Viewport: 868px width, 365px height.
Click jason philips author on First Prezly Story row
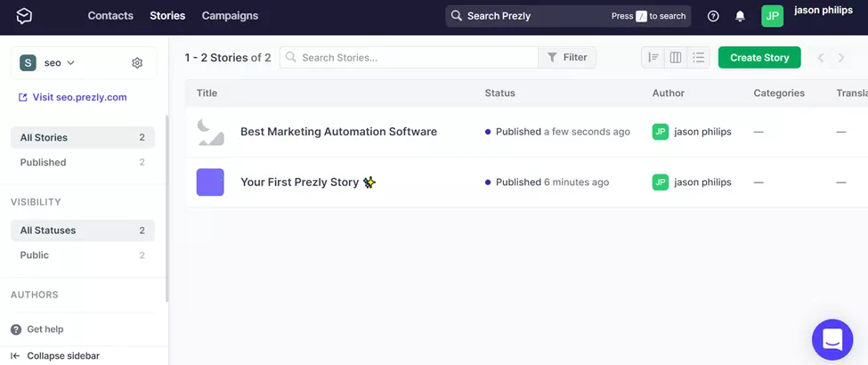click(x=692, y=182)
